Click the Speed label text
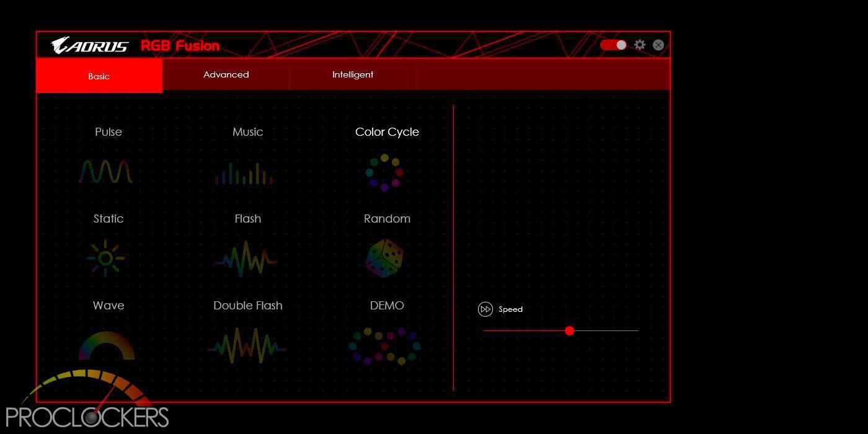 (x=510, y=309)
